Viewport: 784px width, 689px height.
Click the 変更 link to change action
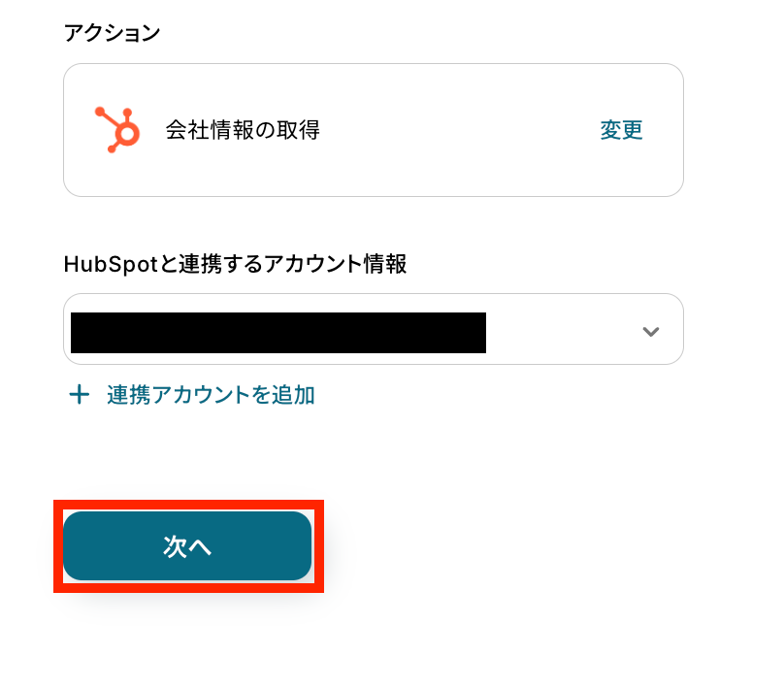point(621,130)
